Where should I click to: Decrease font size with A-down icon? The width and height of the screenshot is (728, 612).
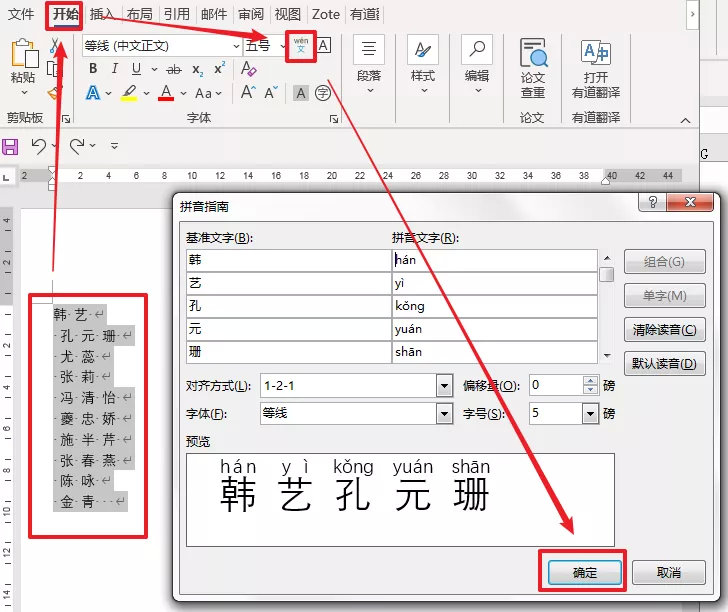(271, 93)
